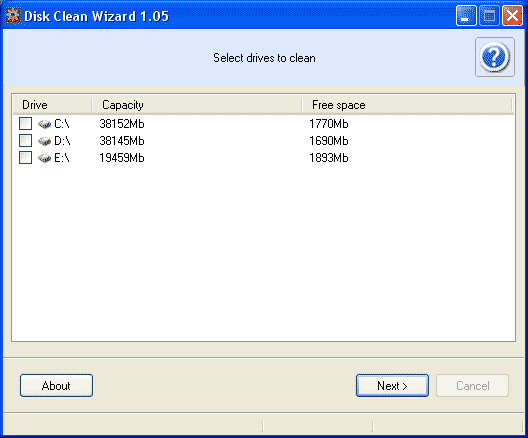Click the E:\ drive disk icon
Viewport: 528px width, 438px height.
coord(44,158)
